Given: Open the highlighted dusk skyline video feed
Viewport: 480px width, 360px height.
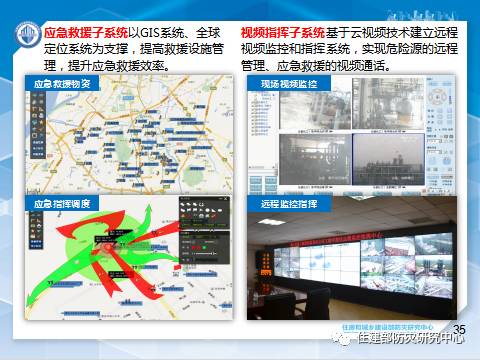Looking at the screenshot, I should pyautogui.click(x=388, y=159).
